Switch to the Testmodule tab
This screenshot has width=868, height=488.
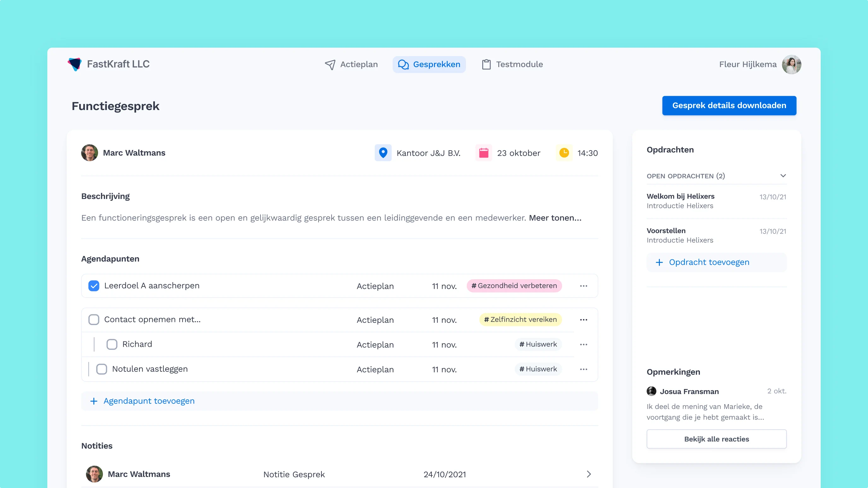click(512, 64)
